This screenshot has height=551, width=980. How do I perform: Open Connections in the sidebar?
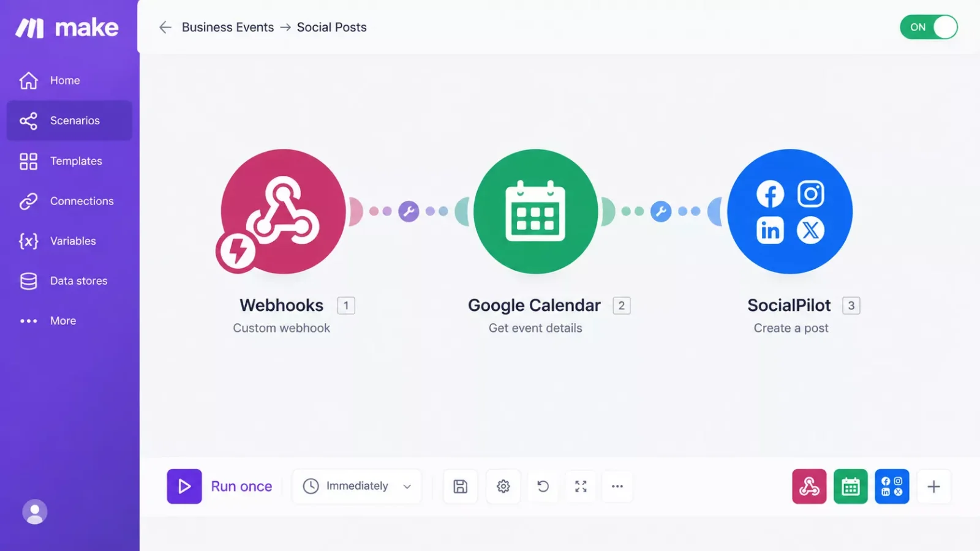coord(69,201)
